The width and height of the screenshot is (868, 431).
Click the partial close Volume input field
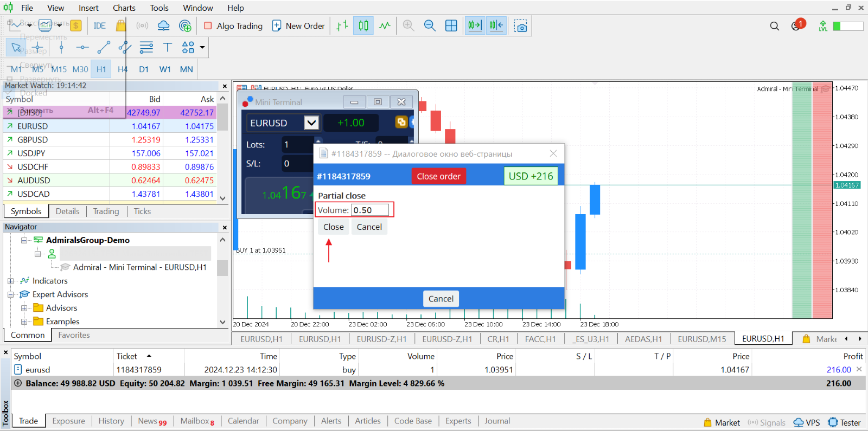370,210
